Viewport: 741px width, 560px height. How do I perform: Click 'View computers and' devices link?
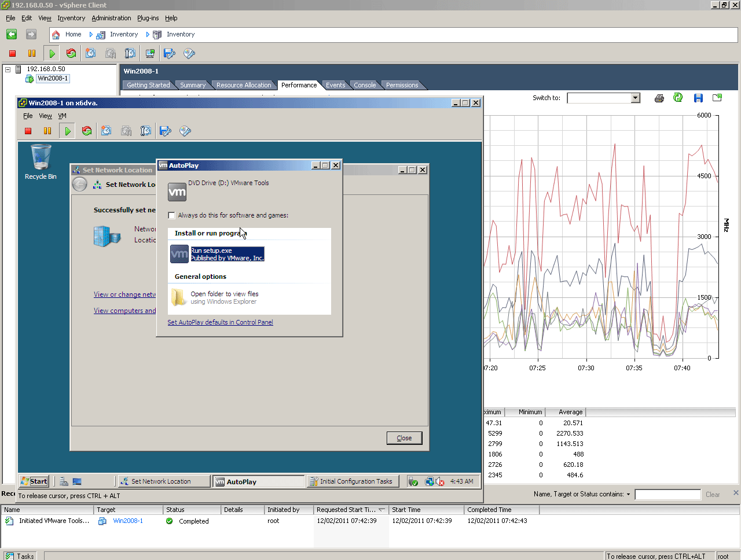coord(125,311)
